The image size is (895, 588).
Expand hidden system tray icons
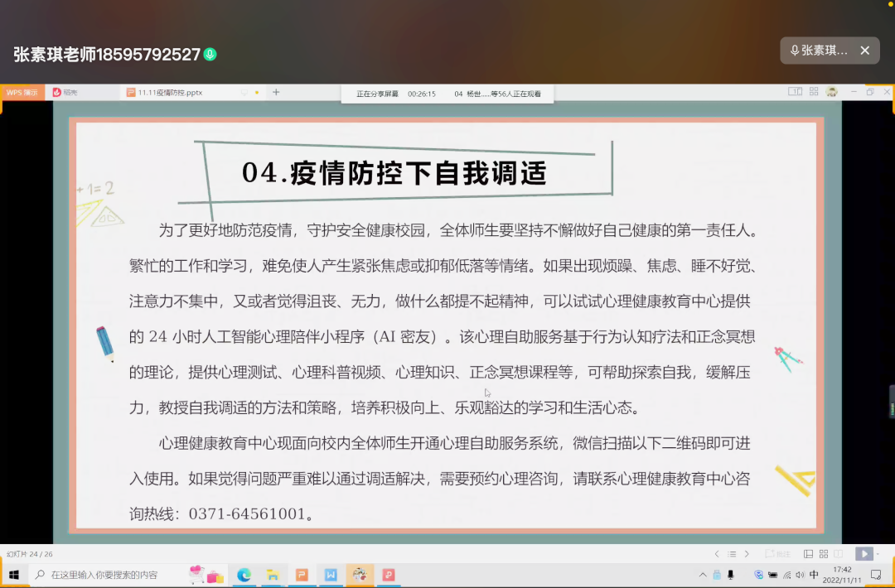(x=703, y=575)
